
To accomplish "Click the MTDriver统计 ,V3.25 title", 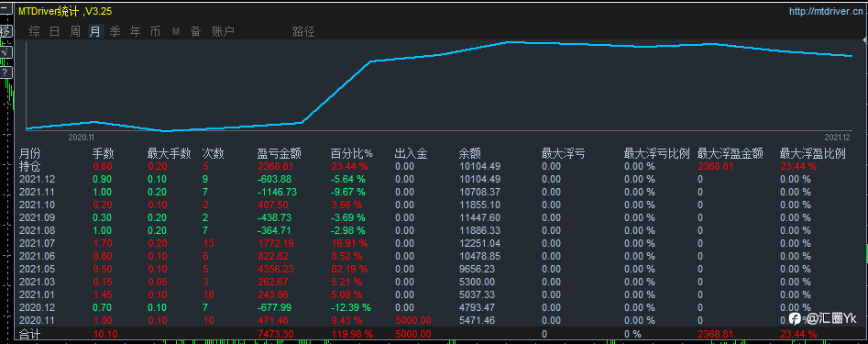I will click(x=65, y=11).
